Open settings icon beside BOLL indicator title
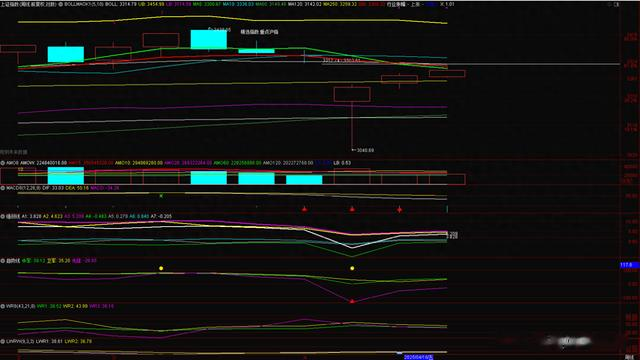The height and width of the screenshot is (360, 640). [x=60, y=4]
